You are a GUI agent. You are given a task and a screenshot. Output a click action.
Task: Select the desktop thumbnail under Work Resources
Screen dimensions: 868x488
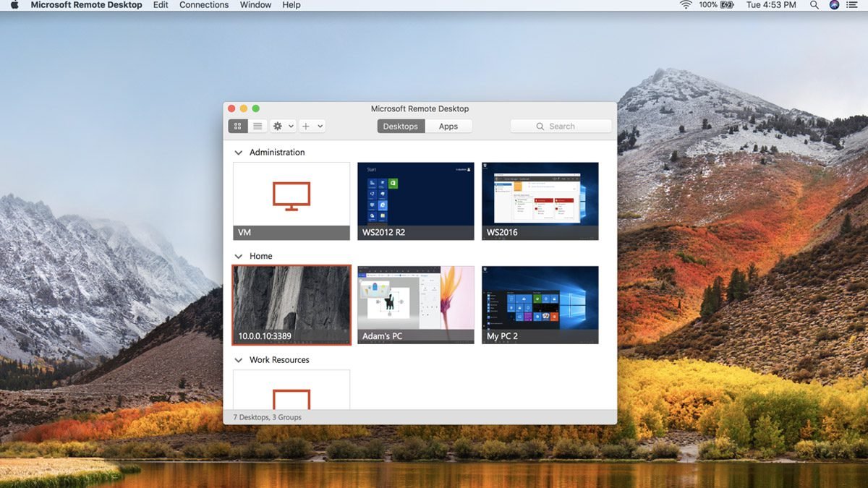click(x=292, y=390)
